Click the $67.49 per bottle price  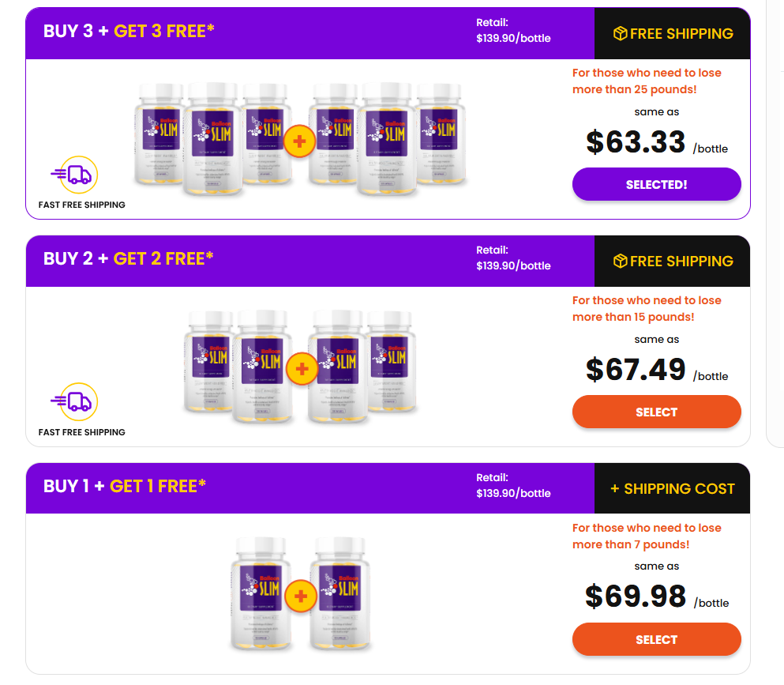pos(636,370)
